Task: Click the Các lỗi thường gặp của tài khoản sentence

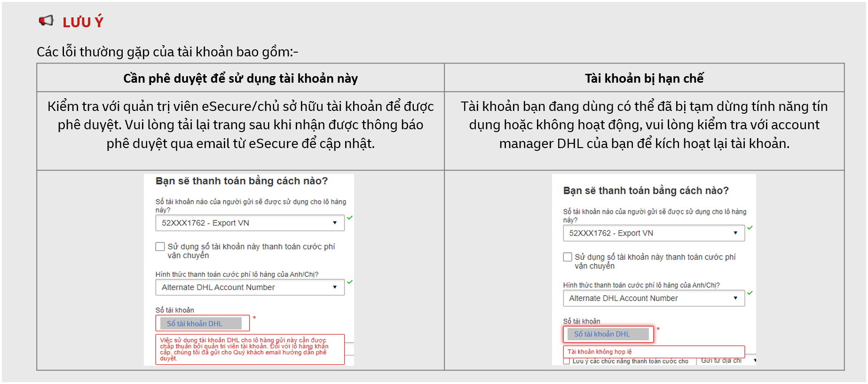Action: [x=167, y=52]
